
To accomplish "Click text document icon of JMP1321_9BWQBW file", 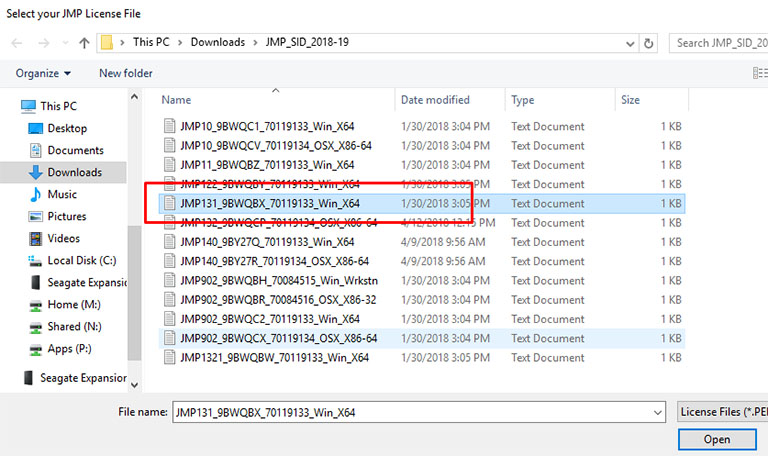I will tap(169, 358).
